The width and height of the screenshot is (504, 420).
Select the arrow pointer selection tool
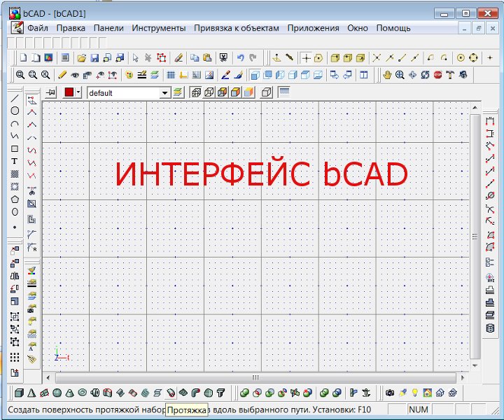pyautogui.click(x=135, y=58)
